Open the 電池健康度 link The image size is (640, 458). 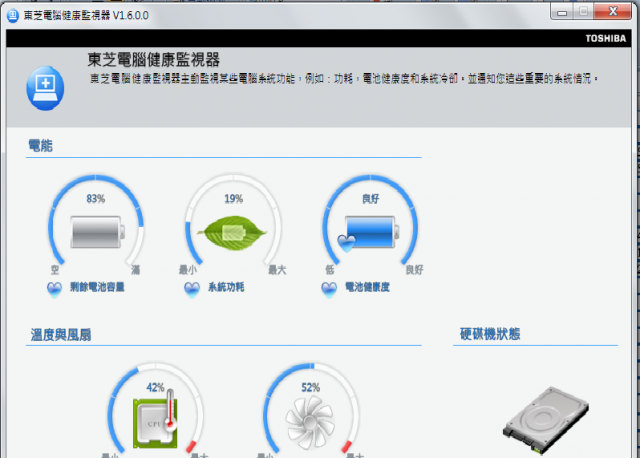367,287
